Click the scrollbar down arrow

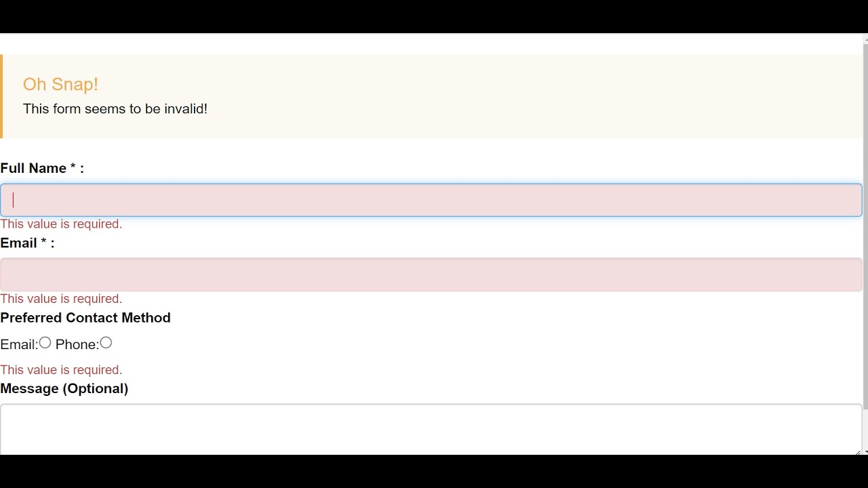coord(865,451)
